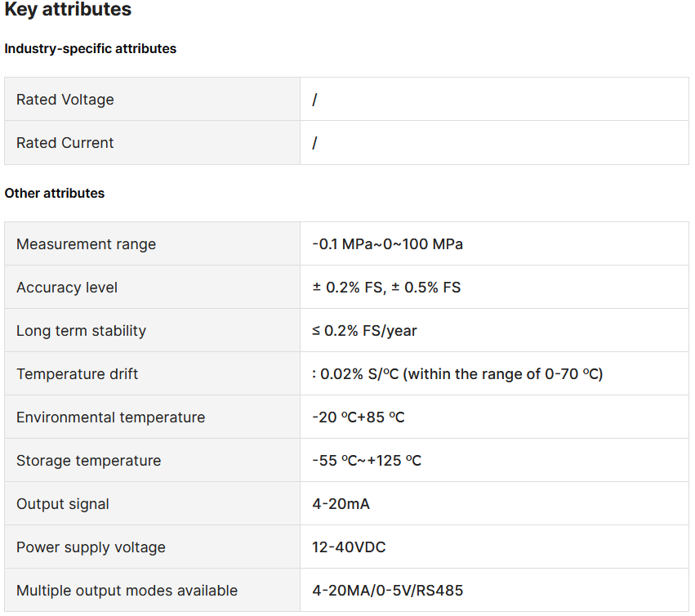Click the Key attributes heading
Viewport: 695px width, 616px height.
click(68, 9)
